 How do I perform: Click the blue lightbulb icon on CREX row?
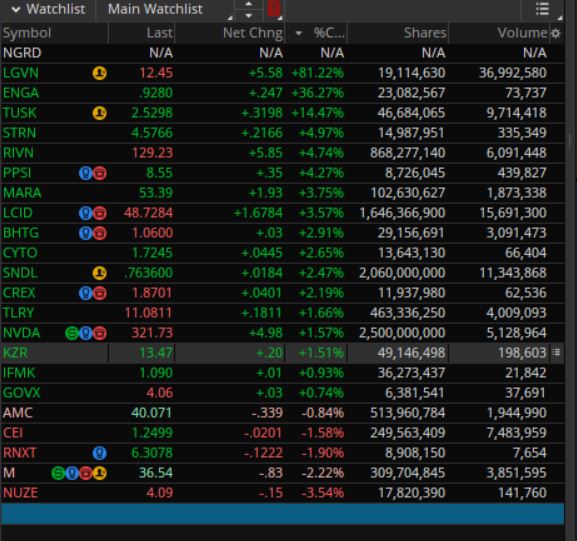click(x=85, y=293)
